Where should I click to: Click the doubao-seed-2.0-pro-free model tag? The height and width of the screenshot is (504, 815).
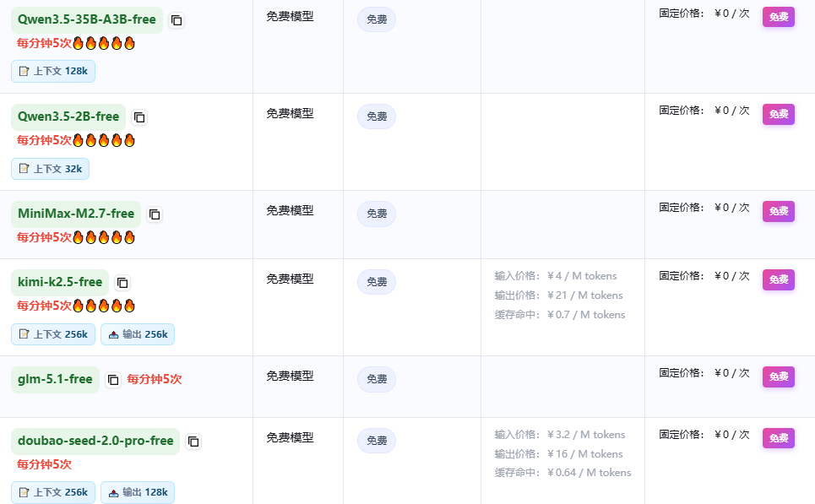95,442
